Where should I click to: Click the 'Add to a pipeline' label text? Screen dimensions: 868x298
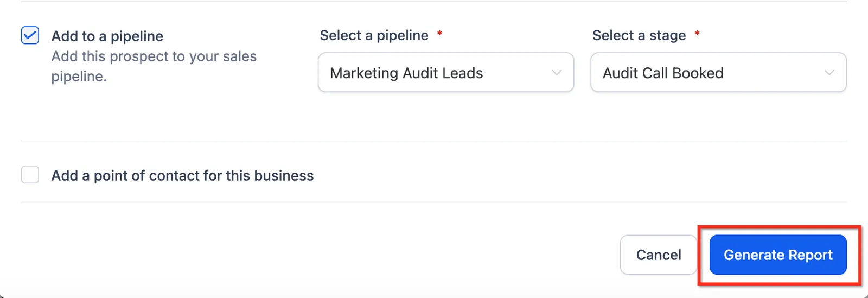tap(107, 36)
